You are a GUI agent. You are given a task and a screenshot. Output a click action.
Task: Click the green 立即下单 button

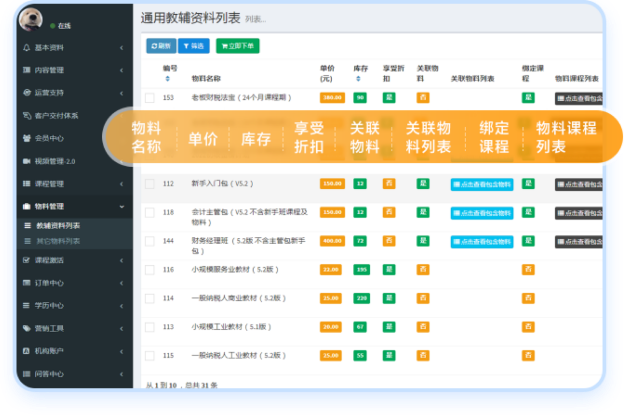click(x=238, y=46)
